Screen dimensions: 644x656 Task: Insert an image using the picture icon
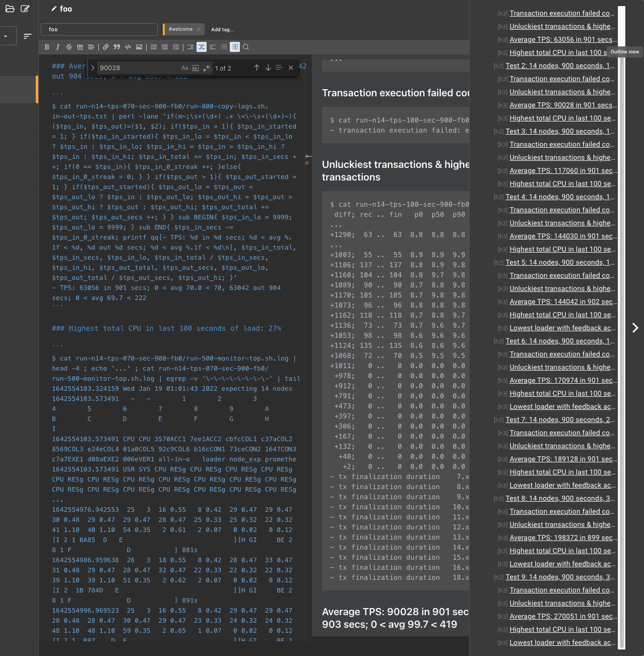click(x=139, y=47)
